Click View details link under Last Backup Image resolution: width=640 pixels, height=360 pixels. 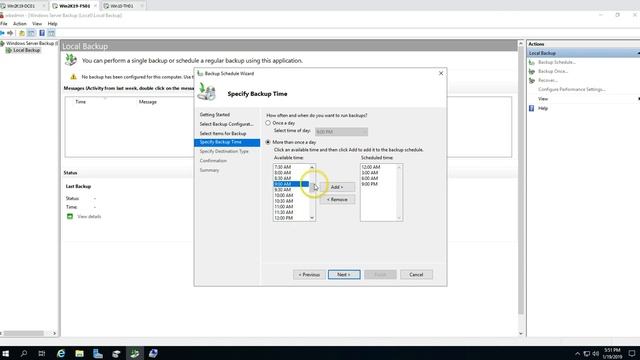[x=89, y=217]
